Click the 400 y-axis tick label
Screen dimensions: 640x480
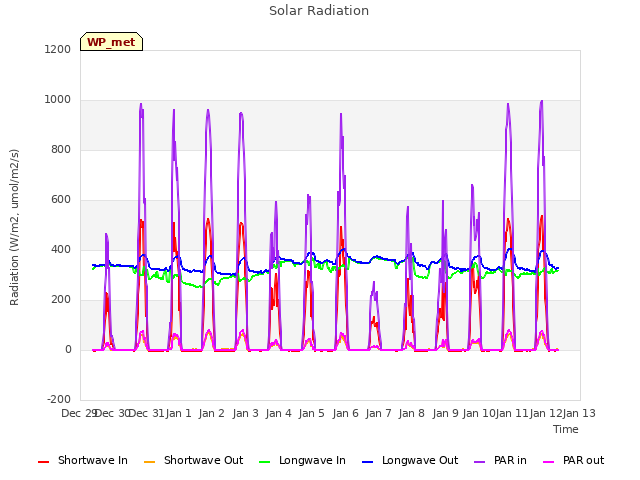coord(61,249)
